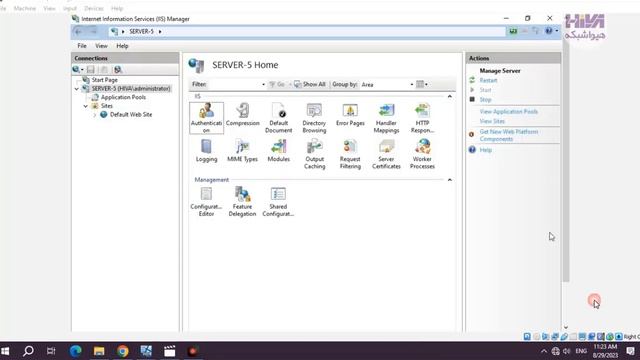Open the Compression feature
Viewport: 640px width, 360px height.
tap(242, 115)
